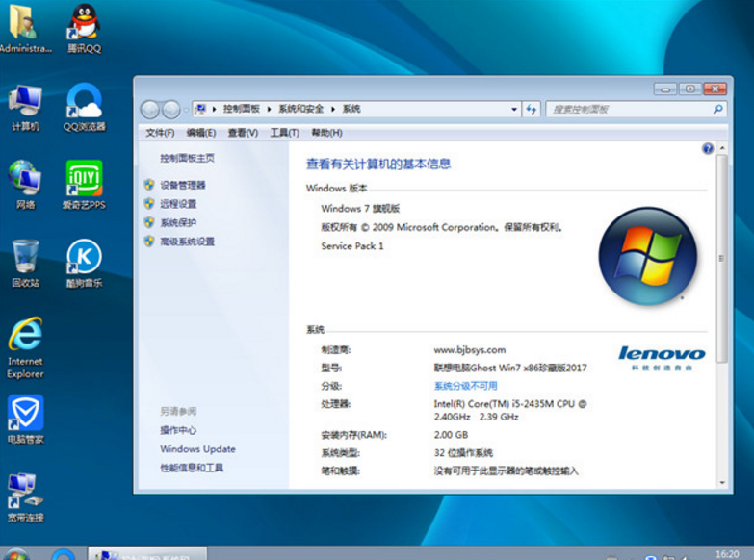Click the search magnifier icon

point(717,109)
